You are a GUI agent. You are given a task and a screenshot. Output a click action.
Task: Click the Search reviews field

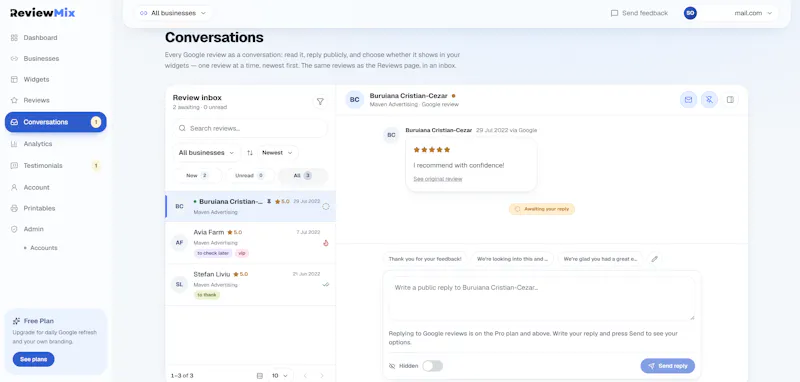click(250, 129)
